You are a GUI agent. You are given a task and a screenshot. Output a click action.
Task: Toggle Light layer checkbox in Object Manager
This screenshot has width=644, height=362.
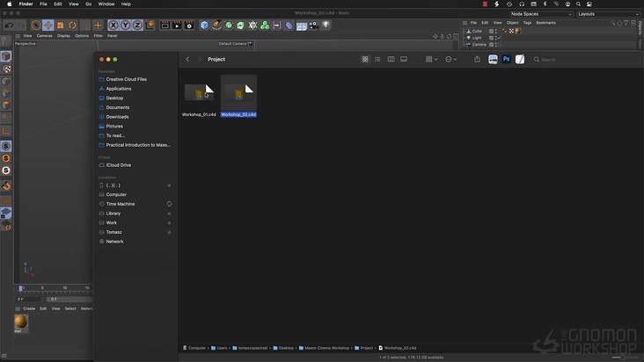point(491,38)
